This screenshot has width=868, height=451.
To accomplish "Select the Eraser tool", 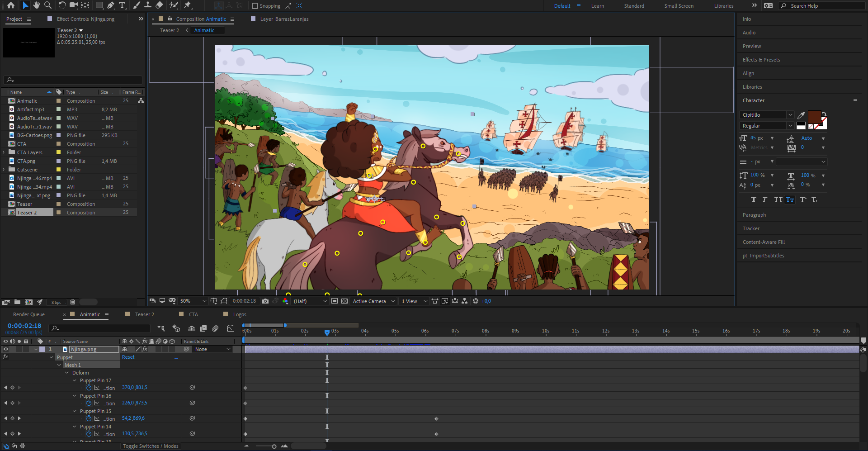I will tap(159, 5).
